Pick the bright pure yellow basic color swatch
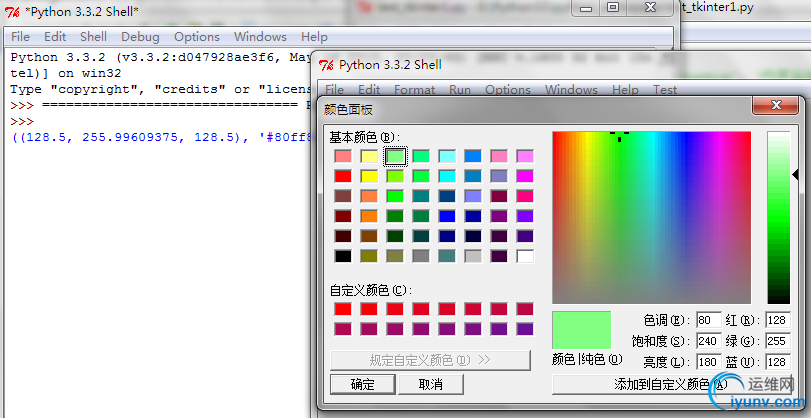 coord(369,176)
